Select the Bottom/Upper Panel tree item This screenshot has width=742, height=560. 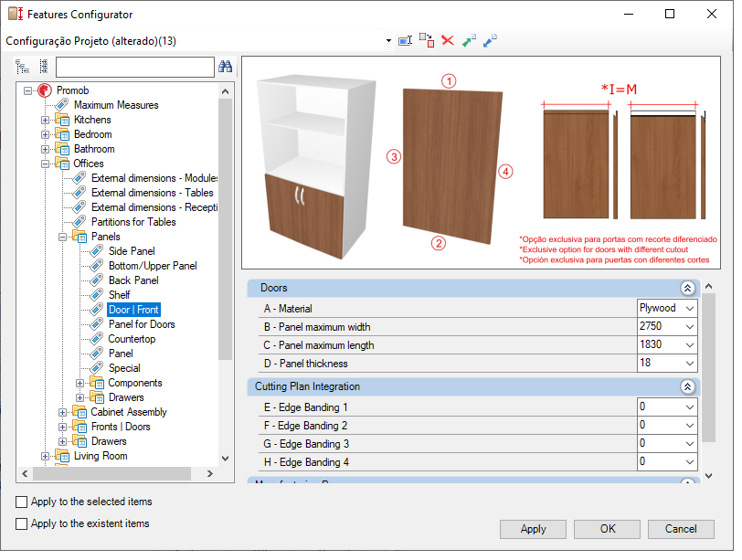[153, 266]
